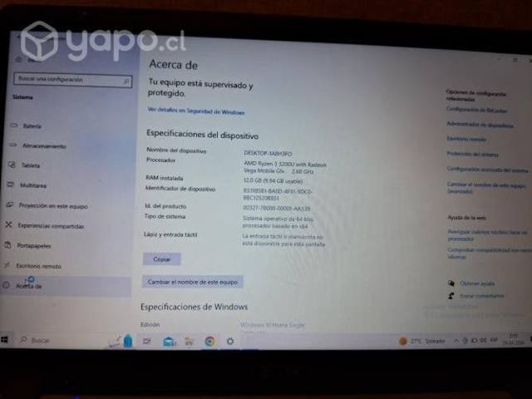Open Ver detalles en Seguridad de Windows link
This screenshot has height=399, width=532.
click(196, 111)
